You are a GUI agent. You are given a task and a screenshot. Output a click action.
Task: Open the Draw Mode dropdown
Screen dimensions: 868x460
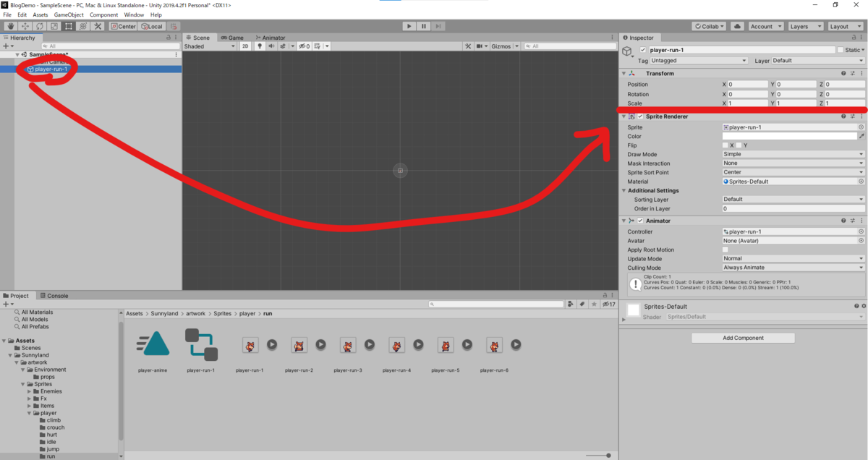click(793, 154)
